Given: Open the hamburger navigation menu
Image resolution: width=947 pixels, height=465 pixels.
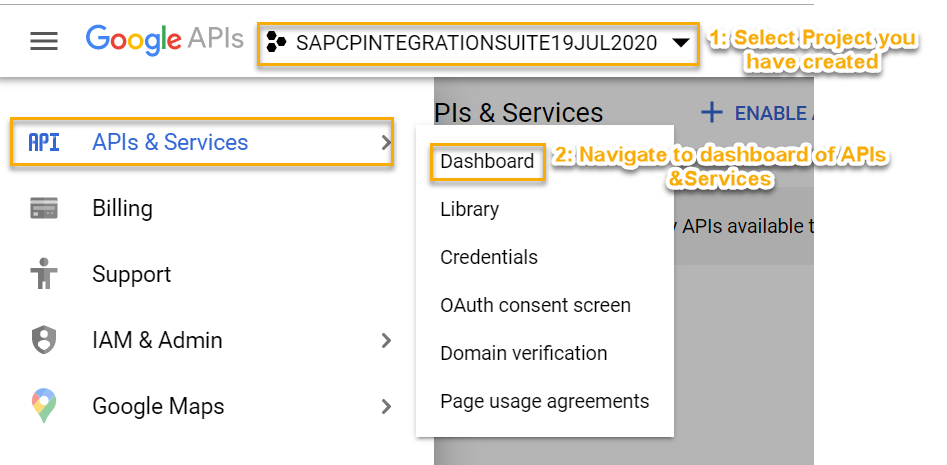Looking at the screenshot, I should click(44, 41).
